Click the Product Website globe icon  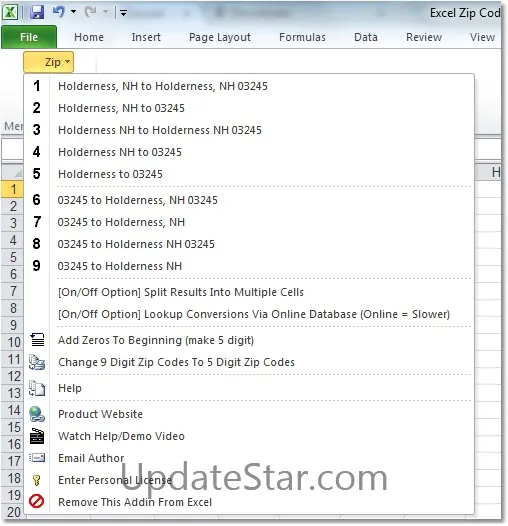37,414
